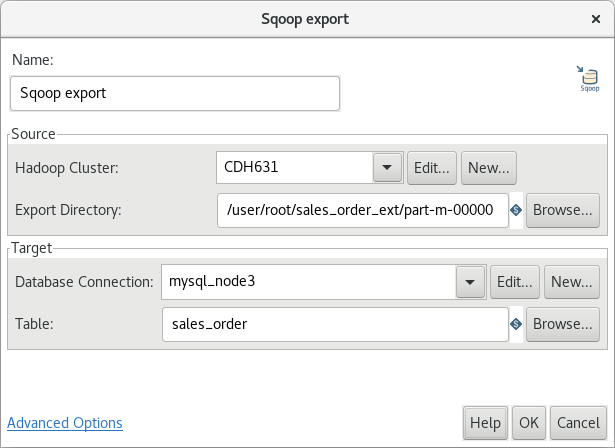Viewport: 615px width, 448px height.
Task: Expand the Hadoop Cluster dropdown arrow
Action: (387, 168)
